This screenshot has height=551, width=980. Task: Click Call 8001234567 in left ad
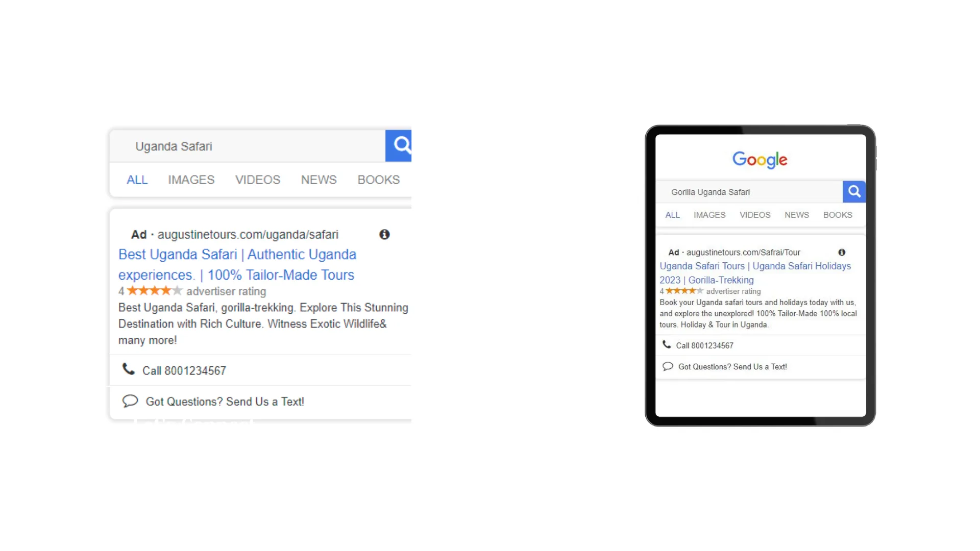tap(184, 370)
